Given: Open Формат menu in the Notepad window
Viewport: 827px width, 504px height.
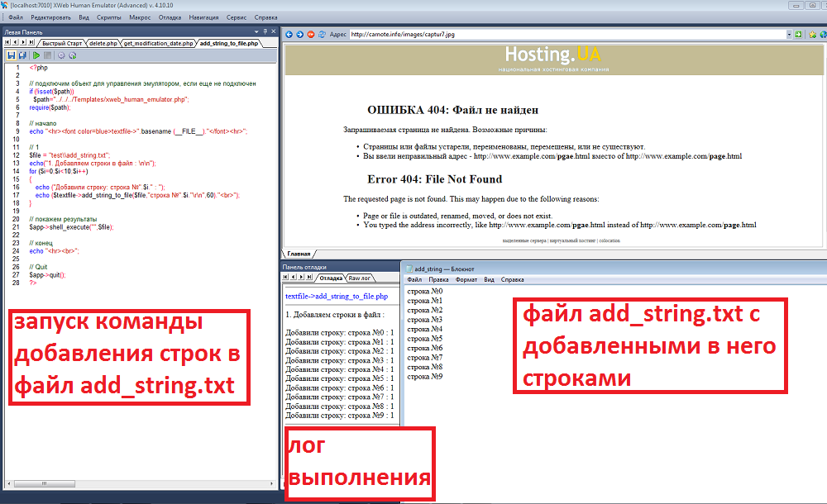Looking at the screenshot, I should point(466,279).
